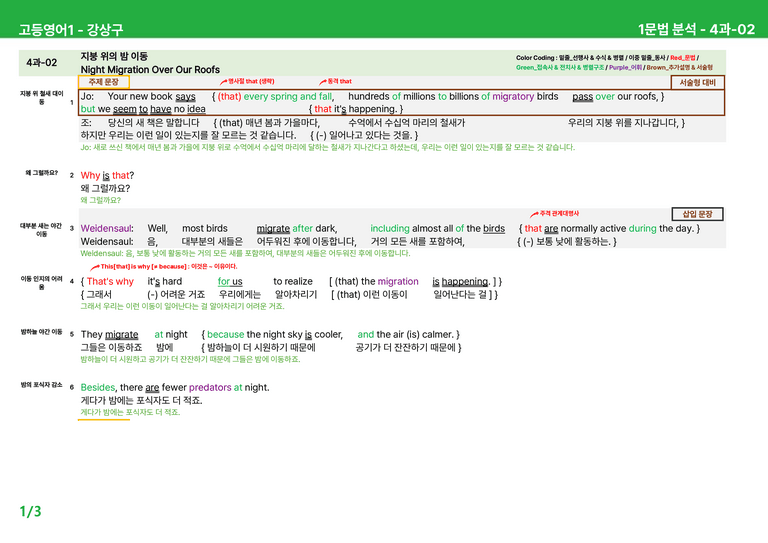
Task: Click the header title '고등영어1 - 강상구'
Action: tap(71, 30)
